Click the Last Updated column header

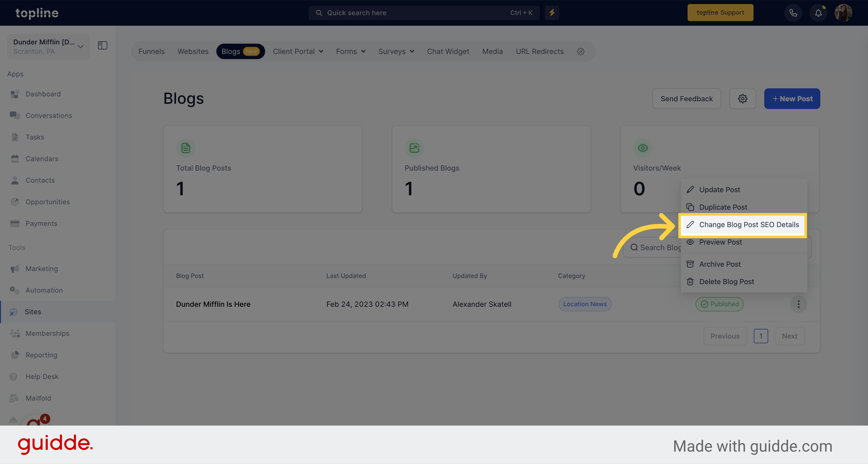(x=346, y=276)
